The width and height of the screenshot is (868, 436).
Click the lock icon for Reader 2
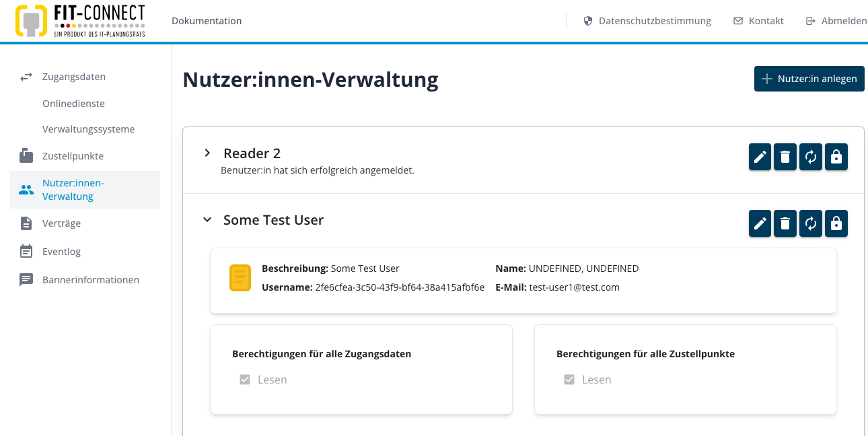[836, 157]
